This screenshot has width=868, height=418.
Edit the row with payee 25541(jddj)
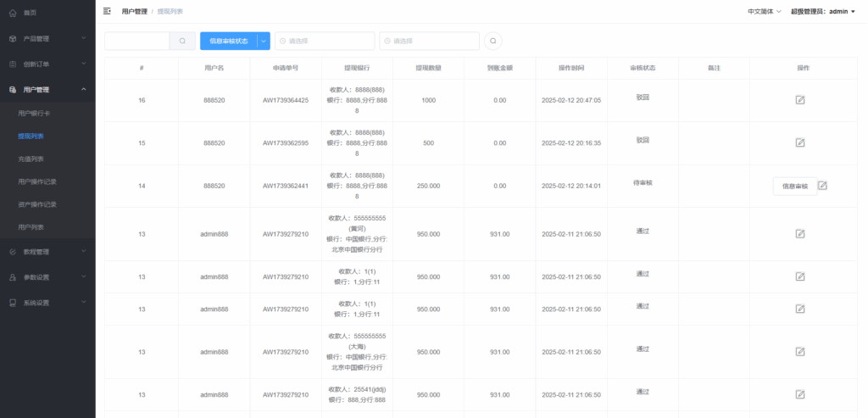point(800,395)
